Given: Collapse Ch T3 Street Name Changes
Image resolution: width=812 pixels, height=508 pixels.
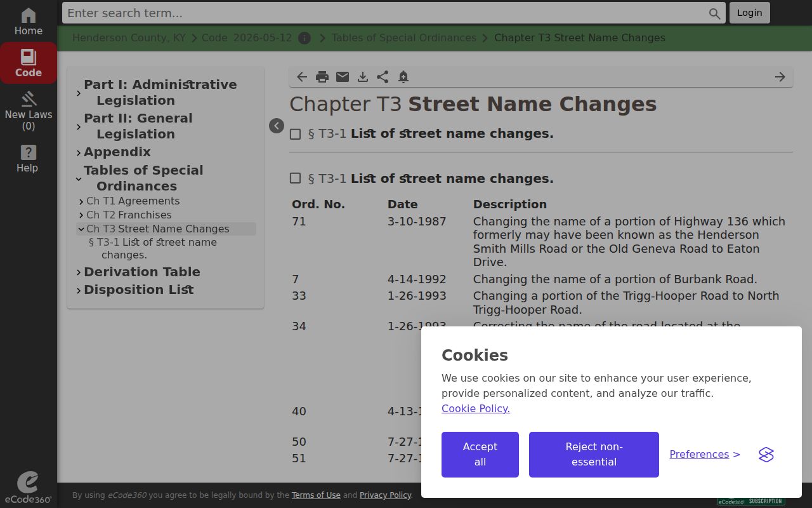Looking at the screenshot, I should 81,229.
